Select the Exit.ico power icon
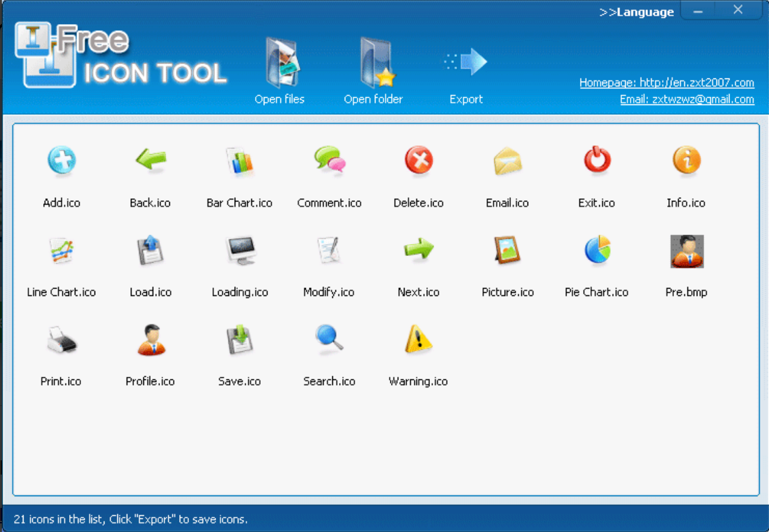The width and height of the screenshot is (769, 532). point(596,162)
